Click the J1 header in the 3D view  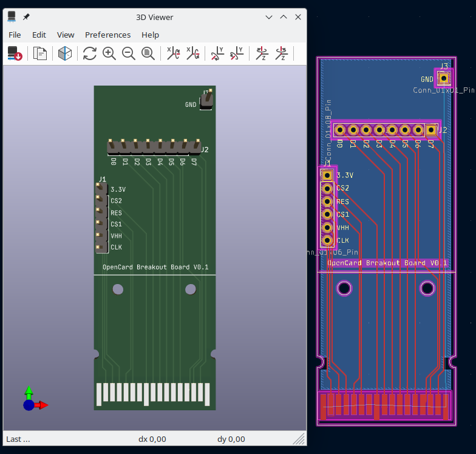[x=102, y=218]
